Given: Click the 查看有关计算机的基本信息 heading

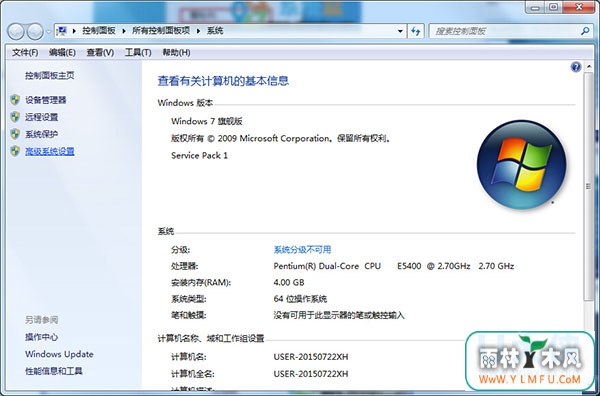Looking at the screenshot, I should [x=223, y=81].
